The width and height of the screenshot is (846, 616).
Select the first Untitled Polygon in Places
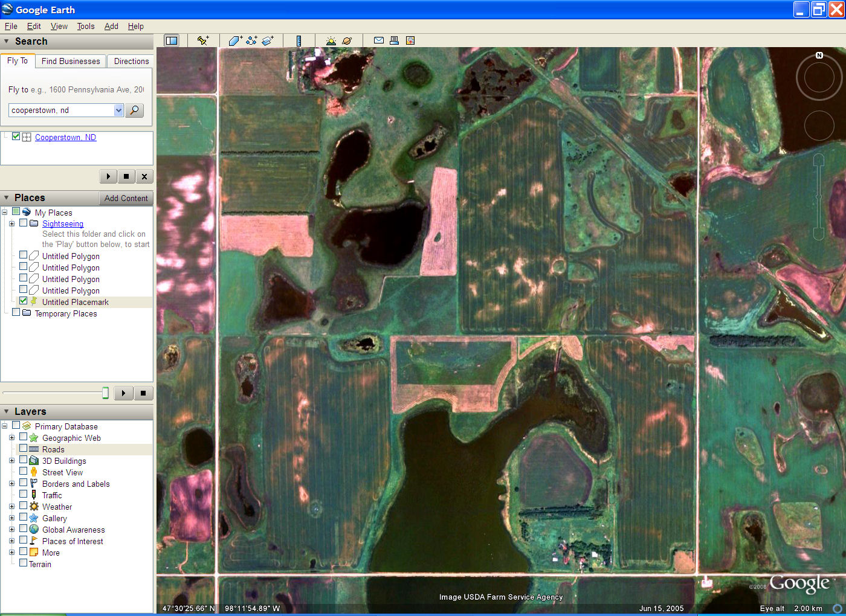click(x=71, y=256)
